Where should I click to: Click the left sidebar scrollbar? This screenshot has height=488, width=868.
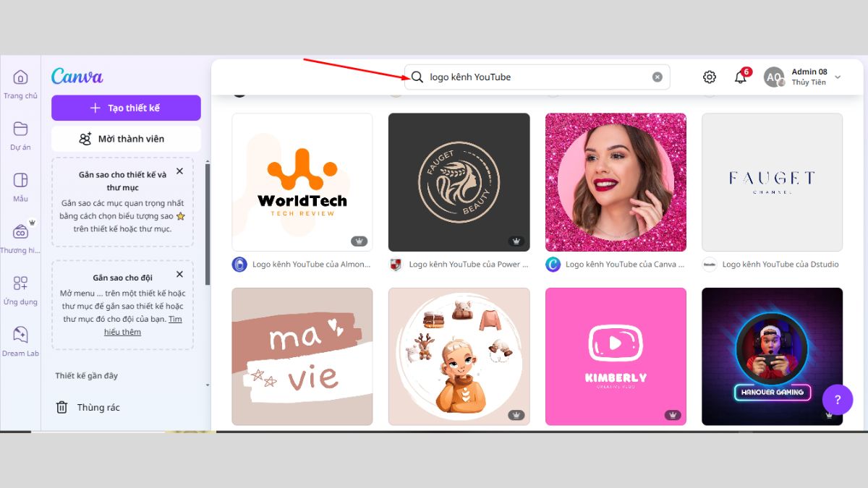208,224
